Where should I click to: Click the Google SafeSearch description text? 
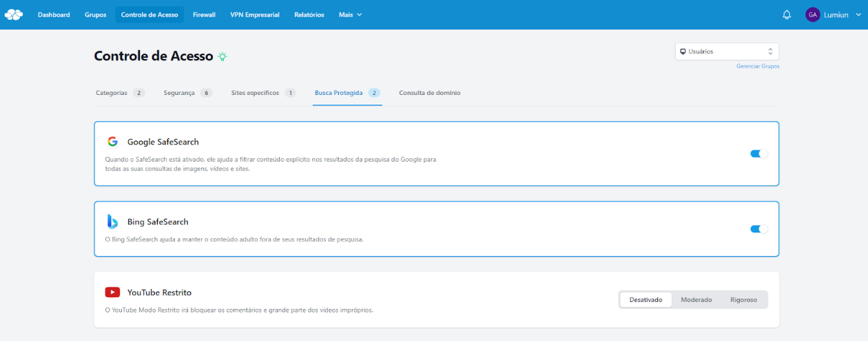point(271,164)
